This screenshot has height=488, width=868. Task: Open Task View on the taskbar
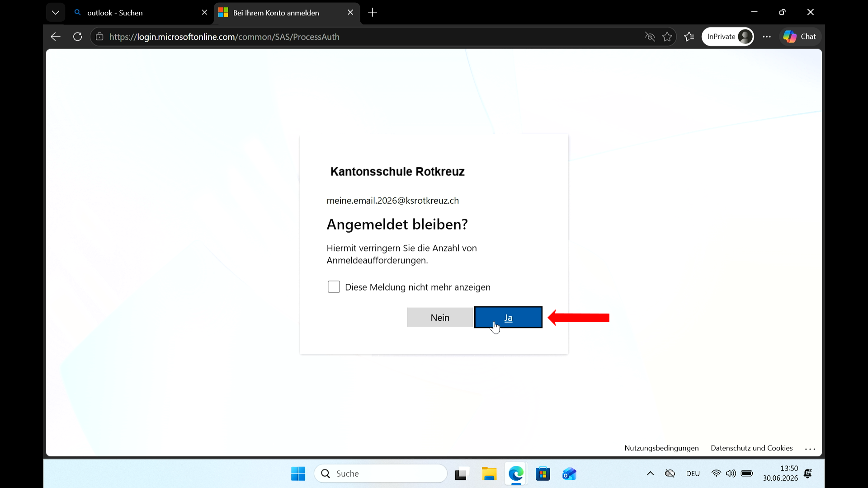click(x=461, y=474)
